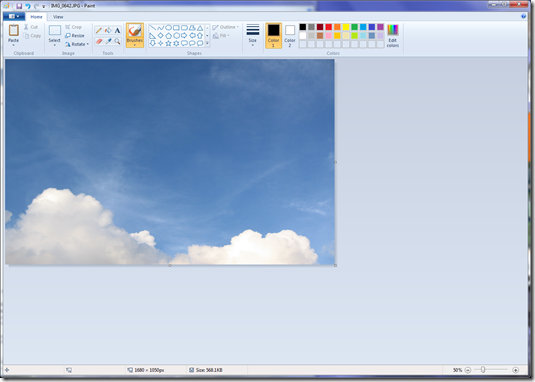Viewport: 535px width, 382px height.
Task: Open the Paint application menu button
Action: point(14,16)
